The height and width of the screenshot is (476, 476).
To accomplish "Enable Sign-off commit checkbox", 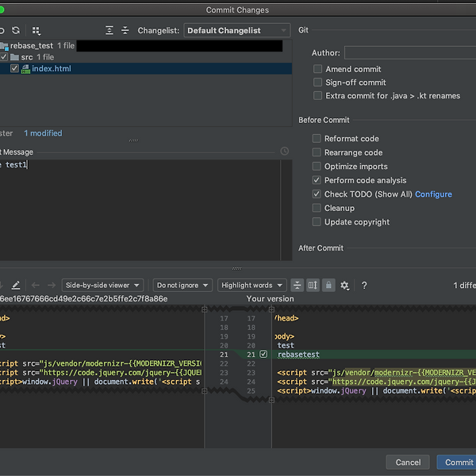I will pyautogui.click(x=317, y=83).
